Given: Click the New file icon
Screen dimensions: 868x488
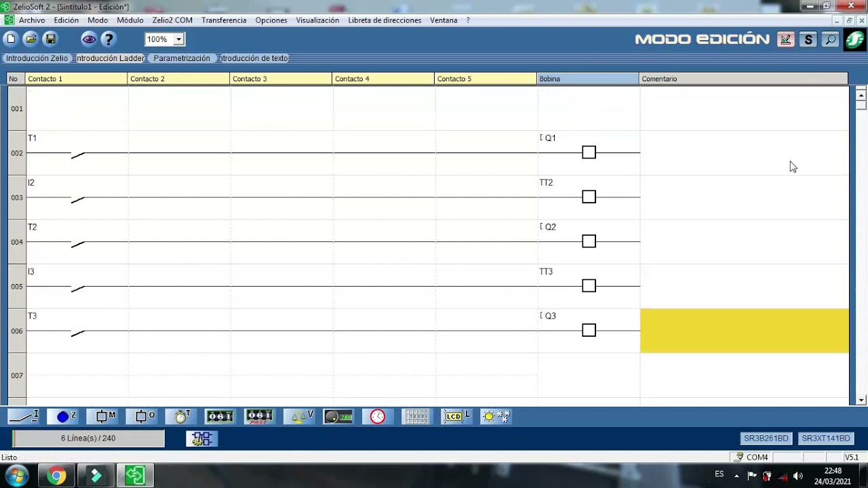Looking at the screenshot, I should point(11,39).
